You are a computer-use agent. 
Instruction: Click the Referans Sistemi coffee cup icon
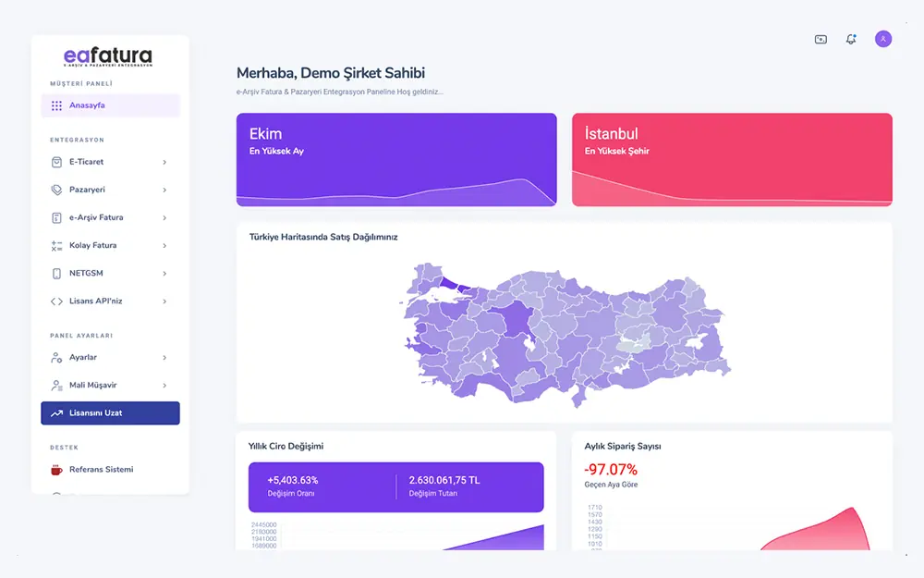[x=56, y=470]
